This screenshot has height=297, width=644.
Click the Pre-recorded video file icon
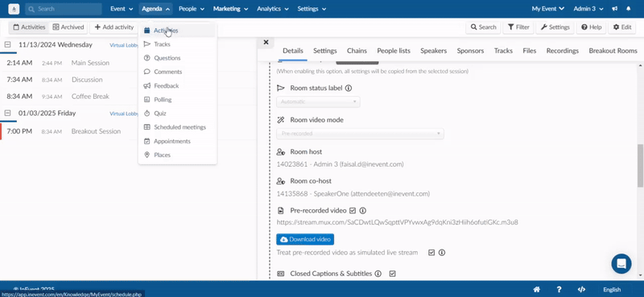pyautogui.click(x=281, y=210)
